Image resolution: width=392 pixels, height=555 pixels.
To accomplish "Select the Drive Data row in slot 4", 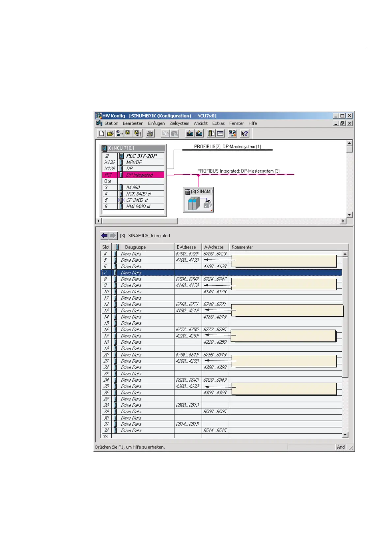I will coord(221,254).
